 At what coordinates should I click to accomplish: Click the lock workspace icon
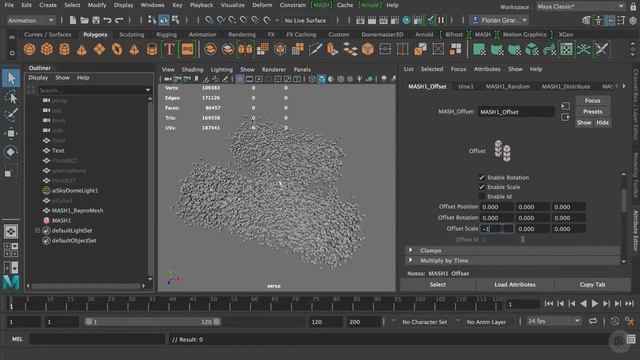click(633, 7)
